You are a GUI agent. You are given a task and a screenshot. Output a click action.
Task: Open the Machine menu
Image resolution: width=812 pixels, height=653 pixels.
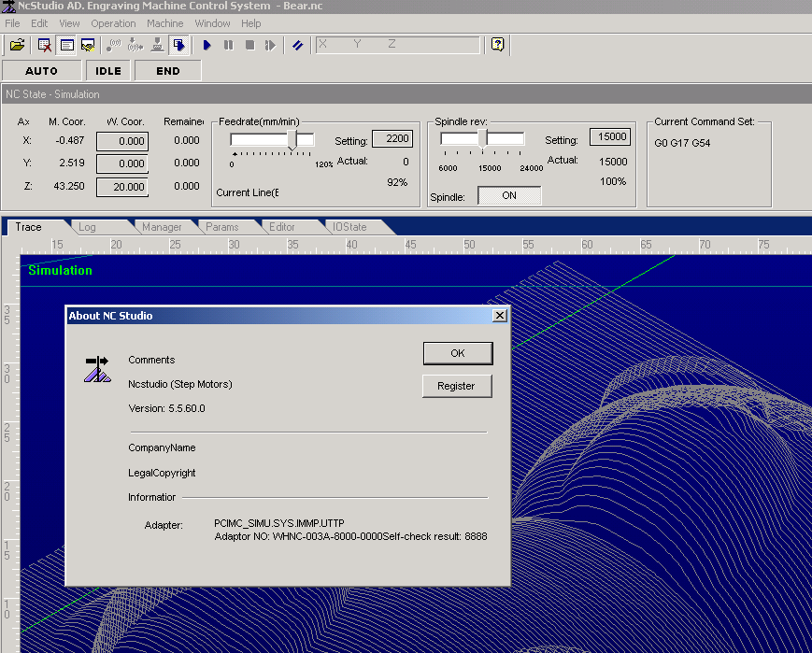click(x=164, y=23)
